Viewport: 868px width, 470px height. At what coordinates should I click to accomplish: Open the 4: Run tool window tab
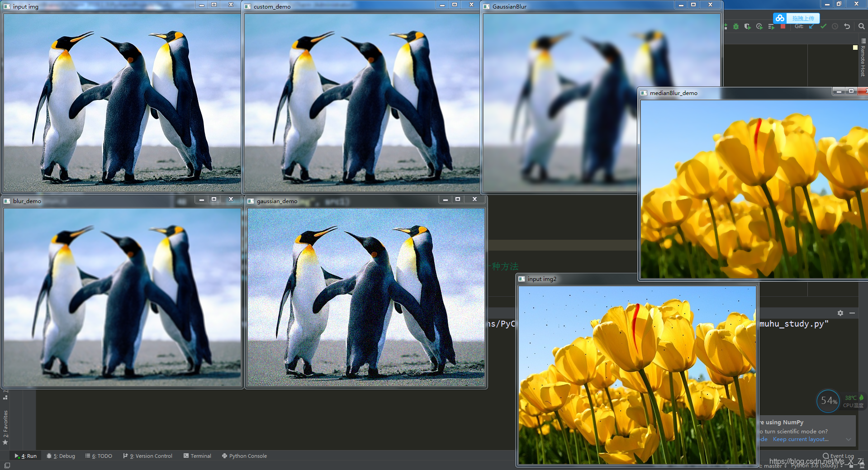pyautogui.click(x=26, y=456)
